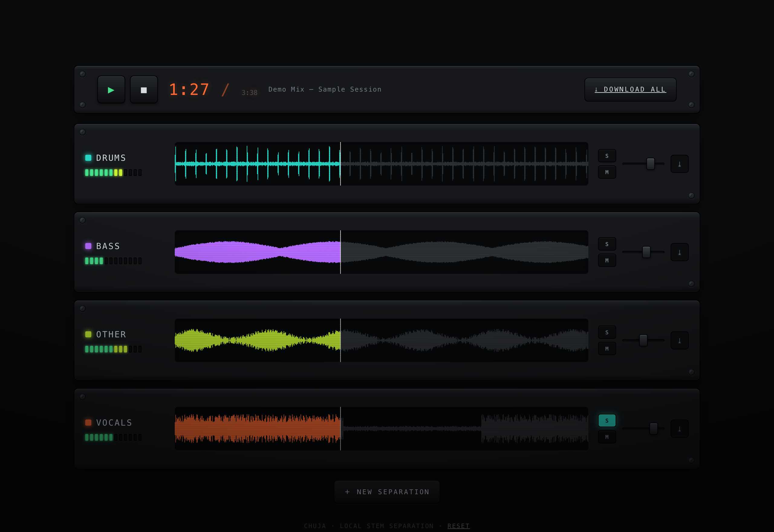
Task: Click the Vocals volume slider handle
Action: pos(653,429)
